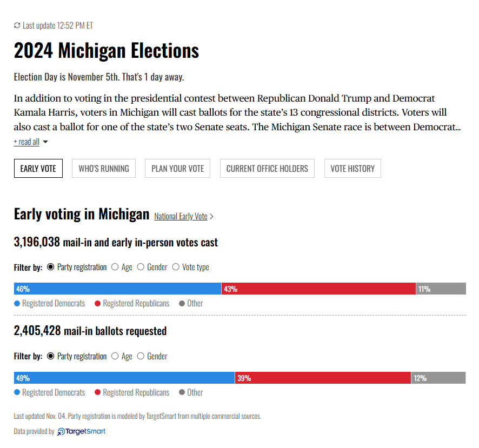View the Vote History tab
Screen dimensions: 479x448
(352, 168)
